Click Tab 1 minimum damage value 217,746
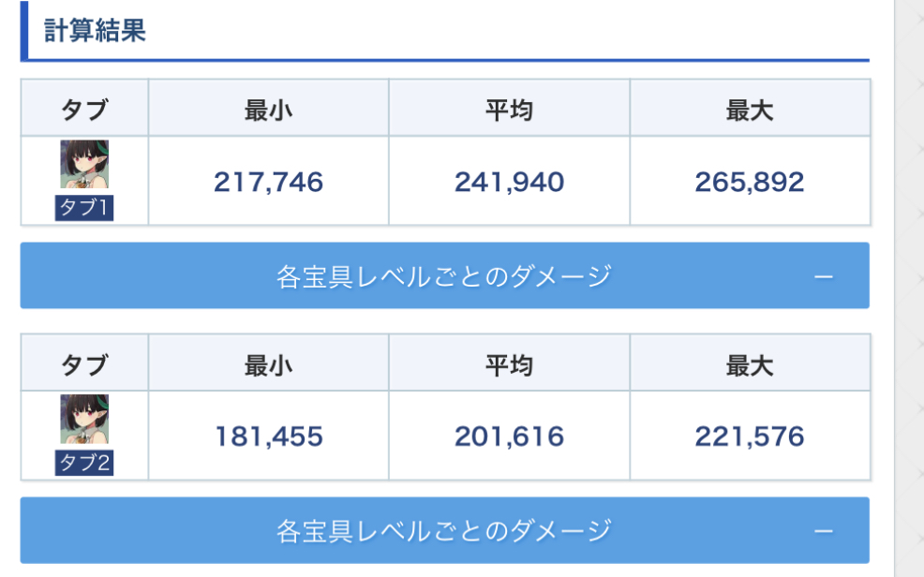 pos(268,182)
